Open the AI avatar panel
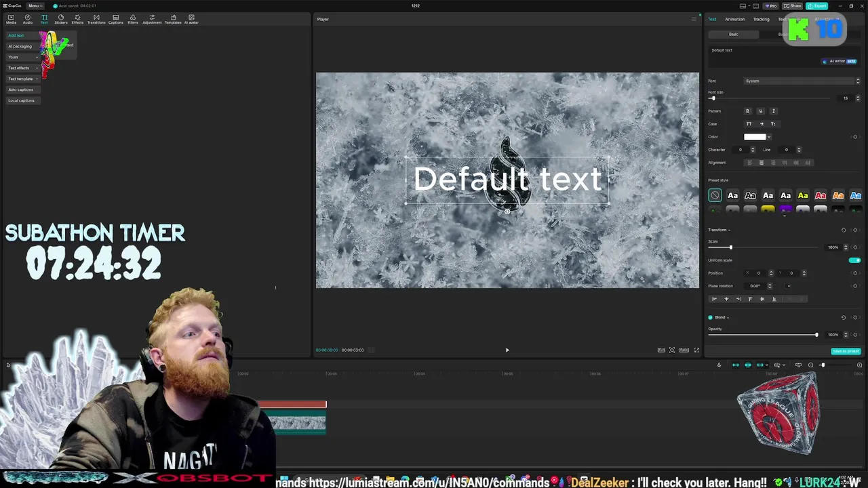This screenshot has height=488, width=868. (191, 19)
